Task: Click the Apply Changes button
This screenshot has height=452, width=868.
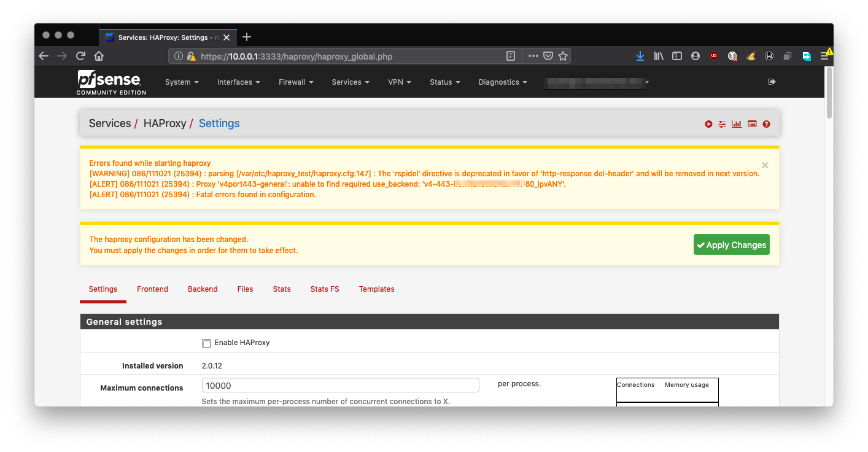Action: point(732,244)
